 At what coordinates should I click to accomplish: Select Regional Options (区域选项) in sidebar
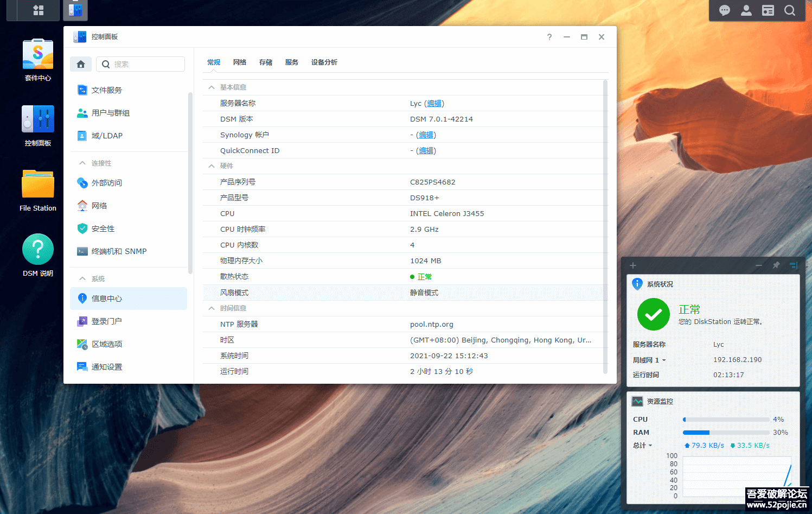129,344
